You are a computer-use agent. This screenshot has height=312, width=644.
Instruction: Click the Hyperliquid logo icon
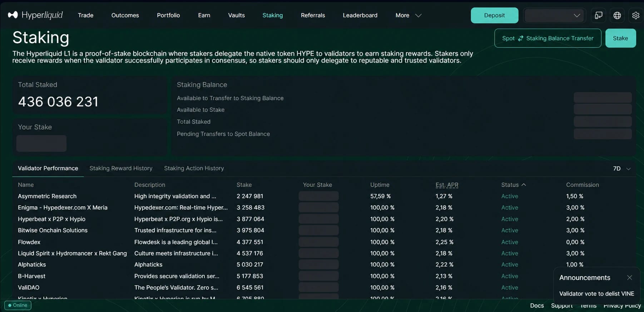(13, 15)
